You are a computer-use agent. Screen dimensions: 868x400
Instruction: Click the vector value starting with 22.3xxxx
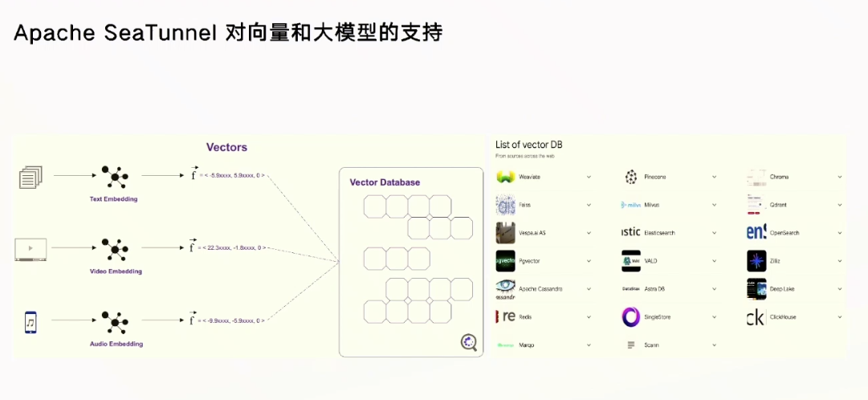pos(234,247)
